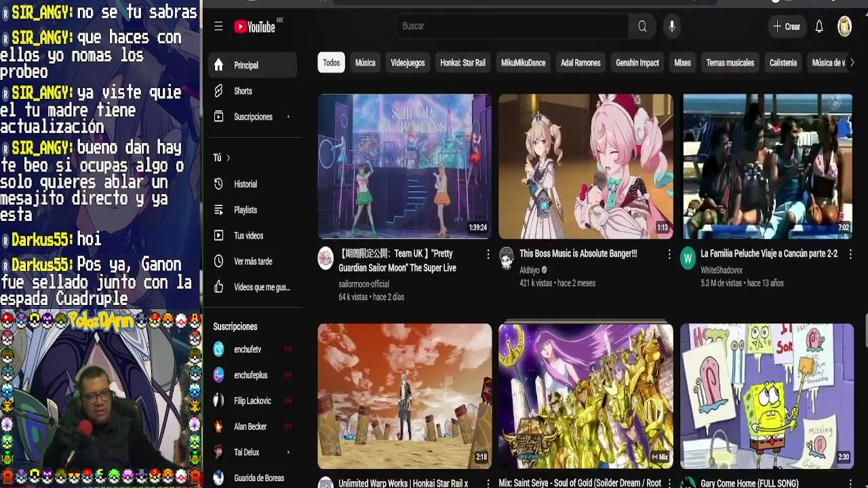Viewport: 868px width, 488px height.
Task: Start voice search with microphone icon
Action: tap(672, 26)
